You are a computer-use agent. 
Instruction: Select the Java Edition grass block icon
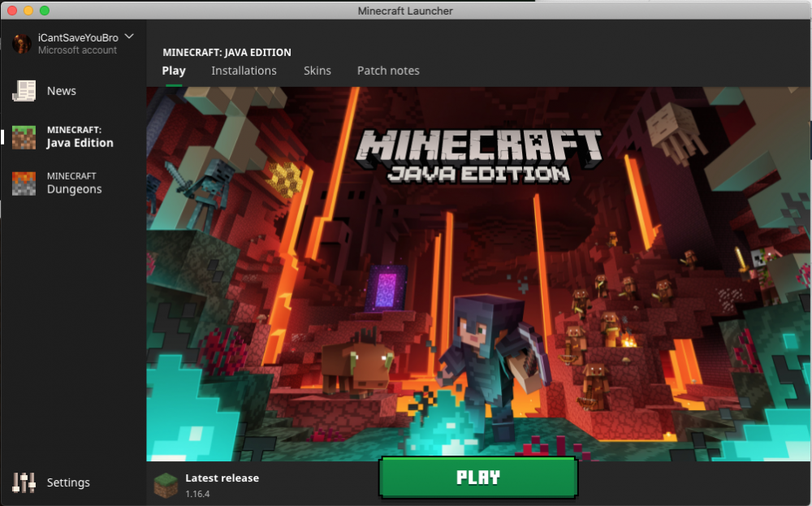tap(24, 137)
